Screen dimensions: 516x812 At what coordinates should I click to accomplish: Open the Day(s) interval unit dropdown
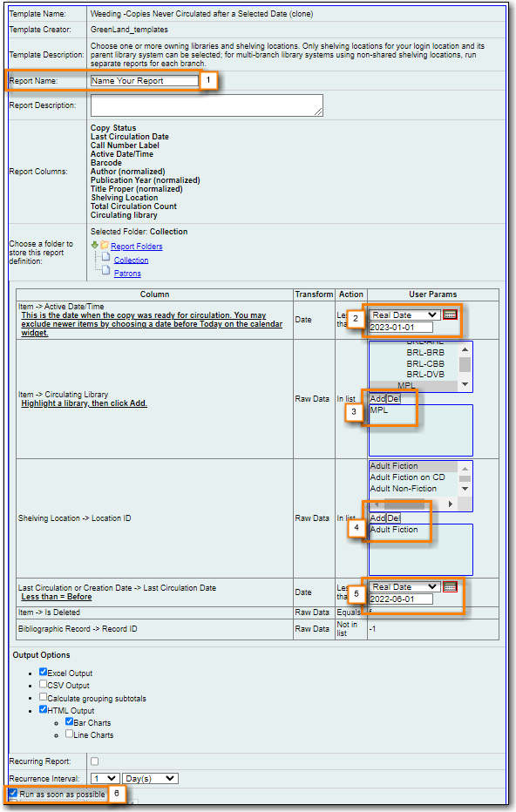(x=150, y=778)
